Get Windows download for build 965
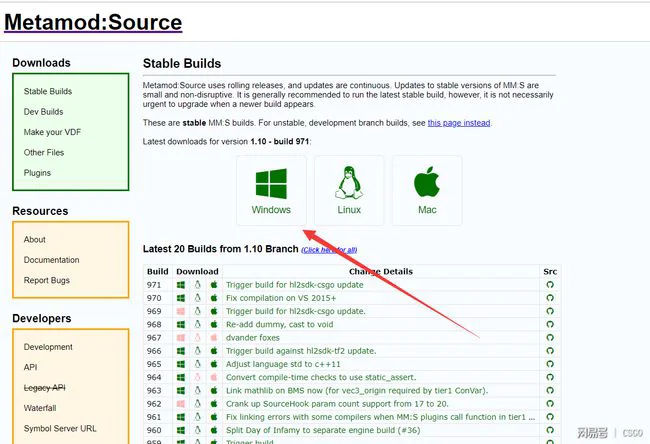Screen dimensions: 650x444 (181, 364)
